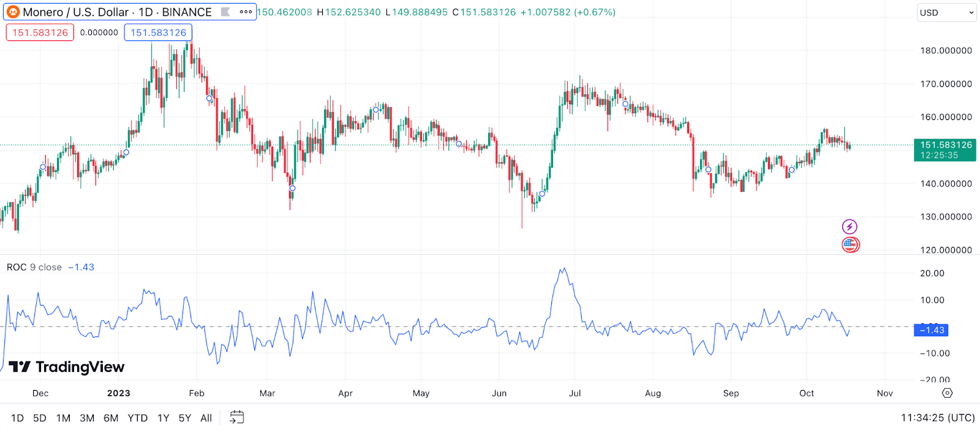Click the 2023 label on the time axis
This screenshot has height=430, width=980.
118,393
